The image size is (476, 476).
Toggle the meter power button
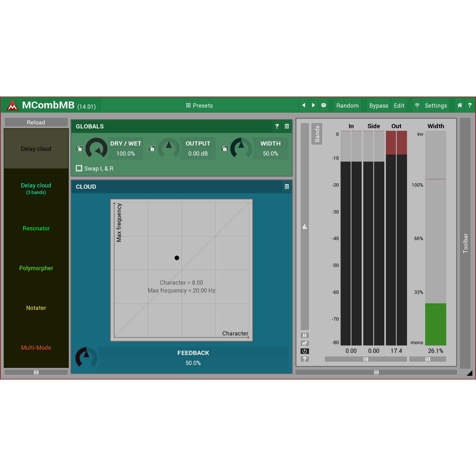(305, 351)
